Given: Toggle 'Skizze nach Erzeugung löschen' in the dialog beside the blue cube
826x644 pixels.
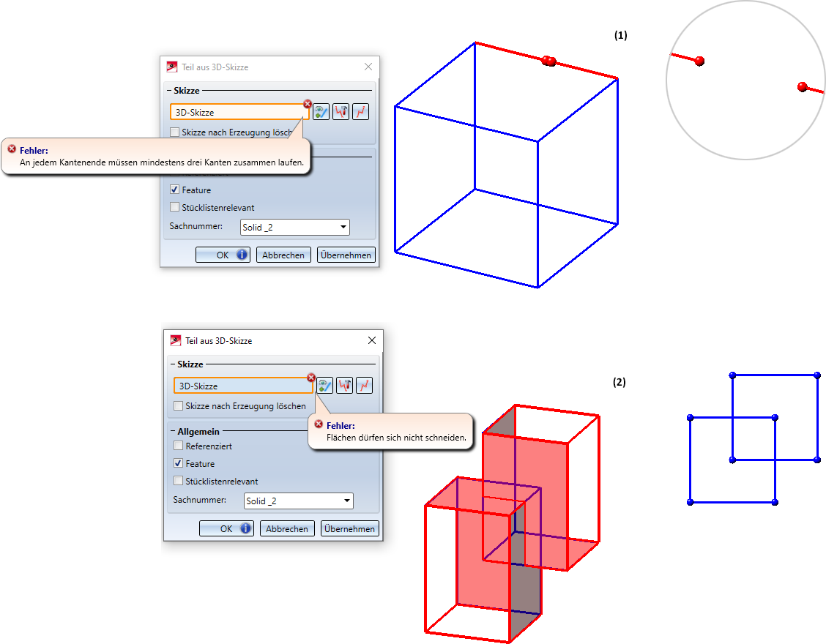Looking at the screenshot, I should pyautogui.click(x=175, y=132).
